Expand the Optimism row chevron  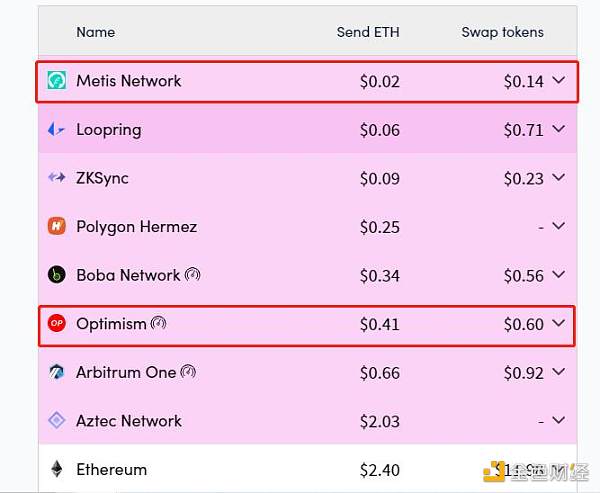tap(559, 324)
